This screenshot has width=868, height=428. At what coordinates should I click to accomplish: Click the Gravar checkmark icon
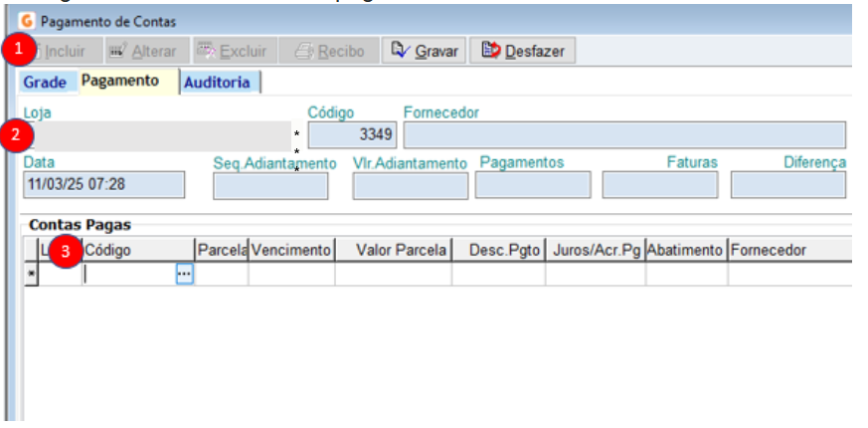[401, 51]
